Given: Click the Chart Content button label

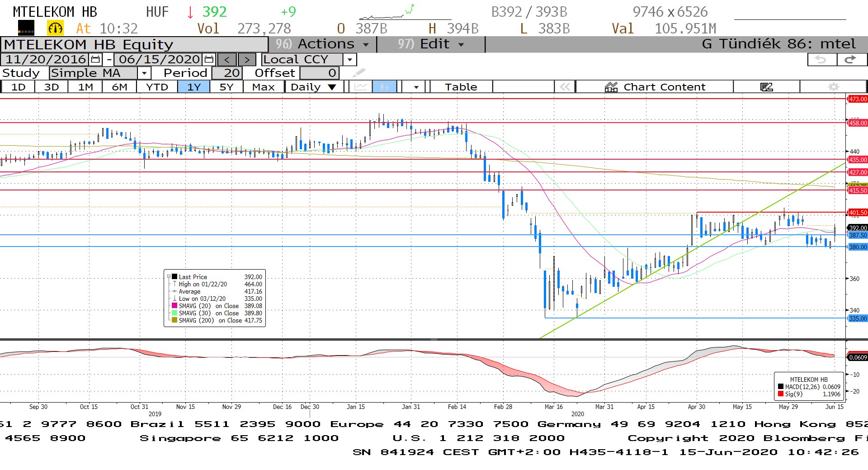Looking at the screenshot, I should pos(664,87).
